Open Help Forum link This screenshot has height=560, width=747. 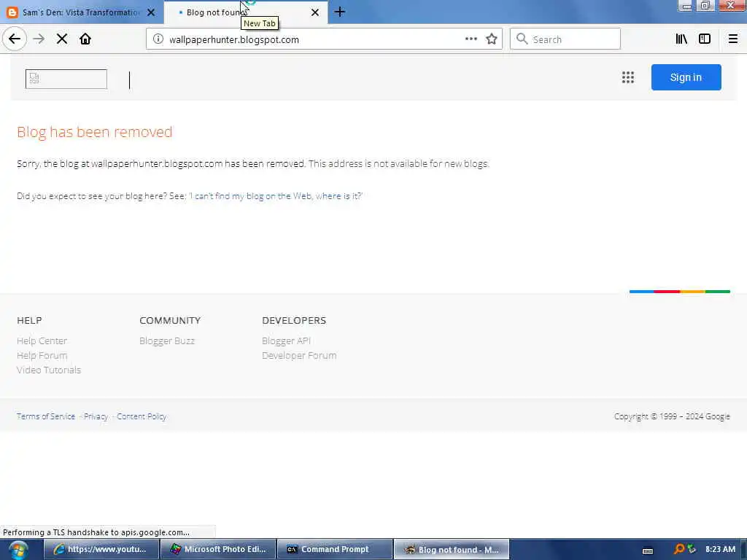point(42,356)
